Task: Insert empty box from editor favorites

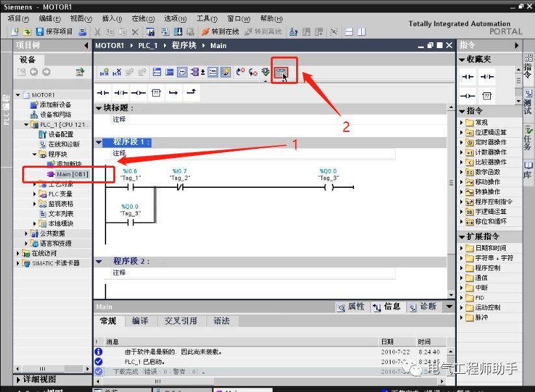Action: (x=156, y=93)
